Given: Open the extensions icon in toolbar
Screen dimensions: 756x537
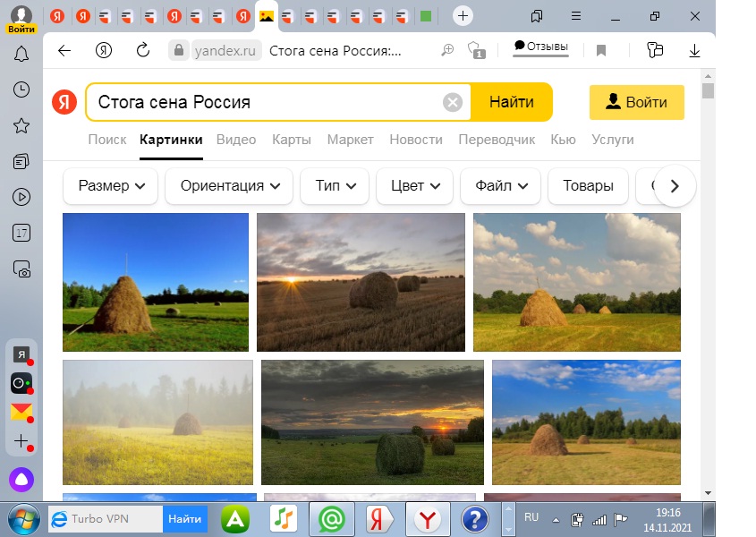Looking at the screenshot, I should [x=655, y=50].
